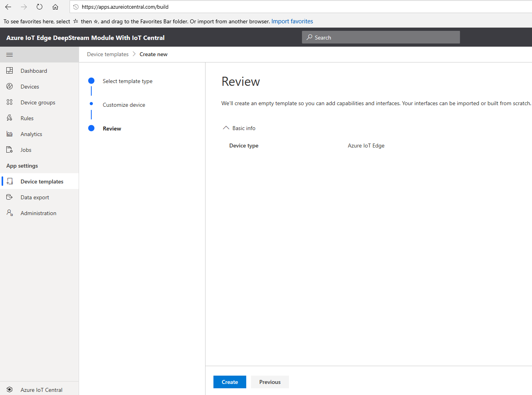The image size is (532, 395).
Task: Click the Azure IoT Central icon
Action: pyautogui.click(x=9, y=389)
